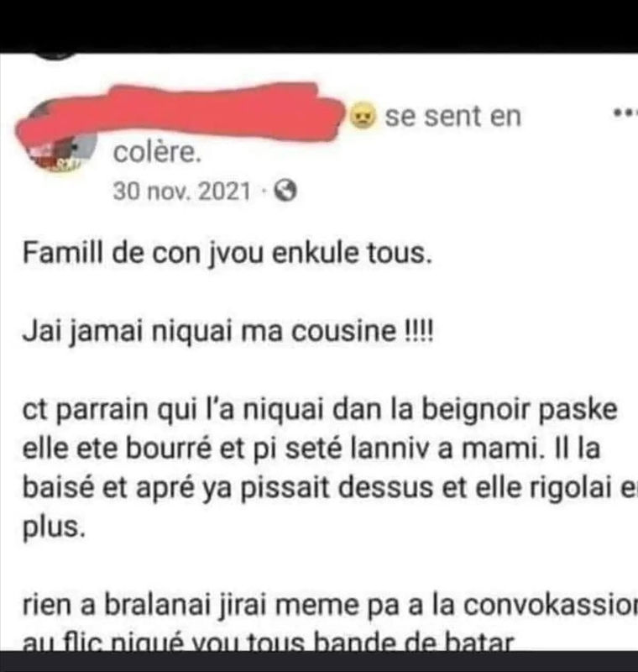Click the "se sent en" feeling text
The width and height of the screenshot is (638, 672).
453,116
